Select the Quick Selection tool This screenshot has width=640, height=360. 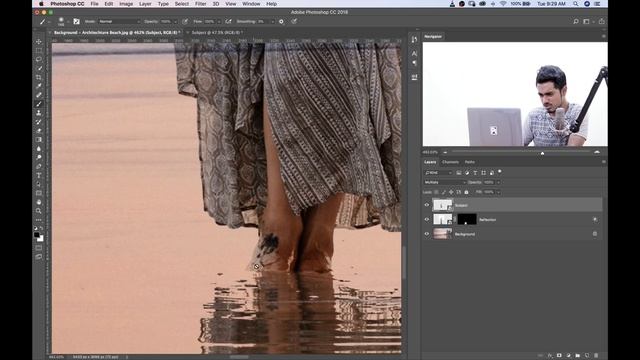[39, 68]
